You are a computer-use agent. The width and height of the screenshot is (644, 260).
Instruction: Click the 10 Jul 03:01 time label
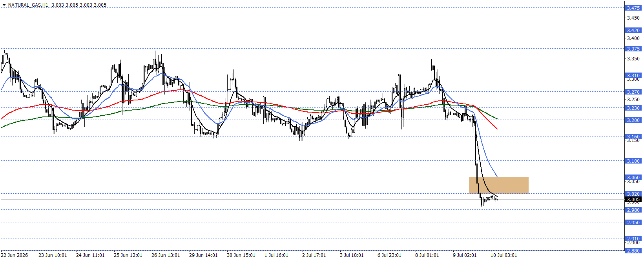click(504, 255)
